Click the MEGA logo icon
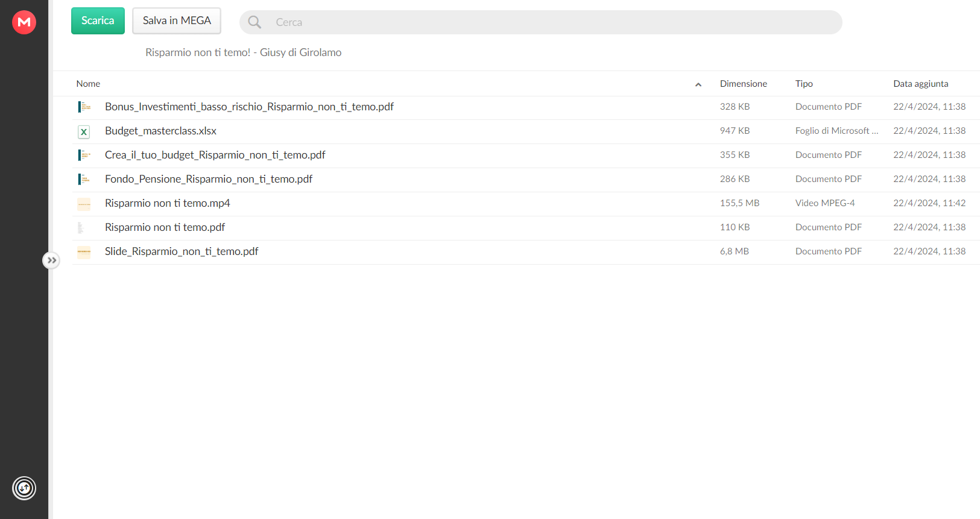 [x=24, y=22]
